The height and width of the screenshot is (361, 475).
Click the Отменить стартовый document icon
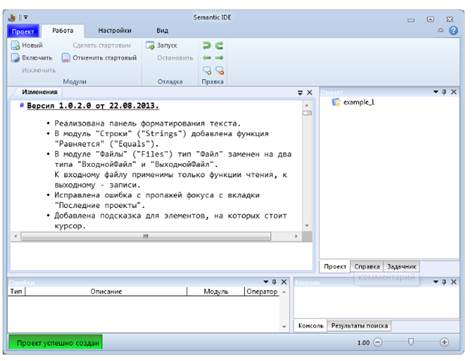point(66,58)
